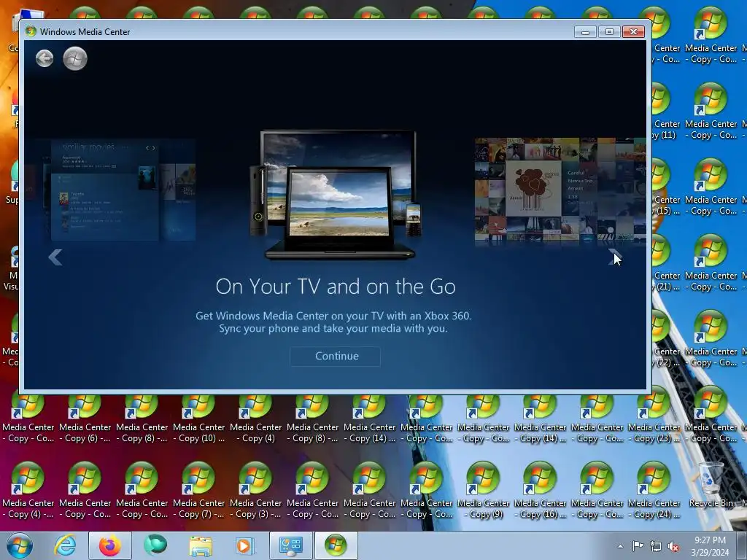Go back using the Media Center back arrow
The width and height of the screenshot is (747, 560).
tap(44, 58)
